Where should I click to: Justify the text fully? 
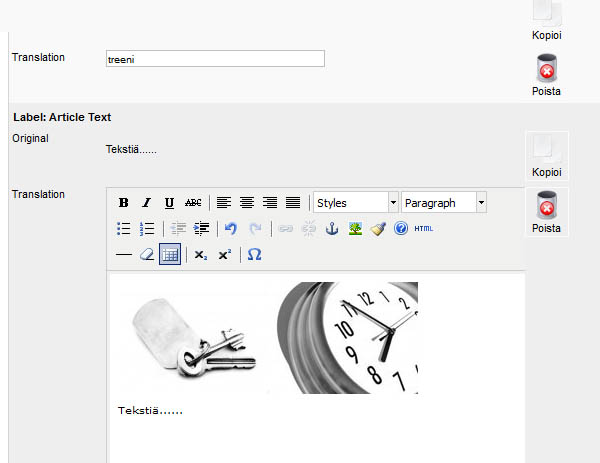(x=292, y=203)
